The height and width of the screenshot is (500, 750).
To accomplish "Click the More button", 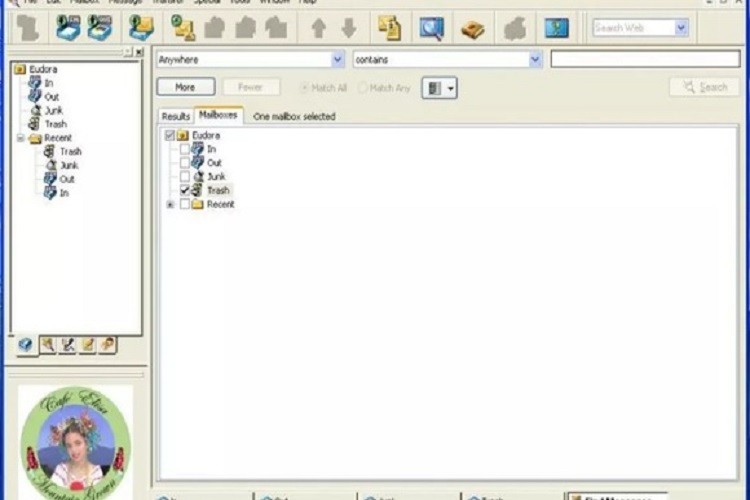I will click(185, 88).
